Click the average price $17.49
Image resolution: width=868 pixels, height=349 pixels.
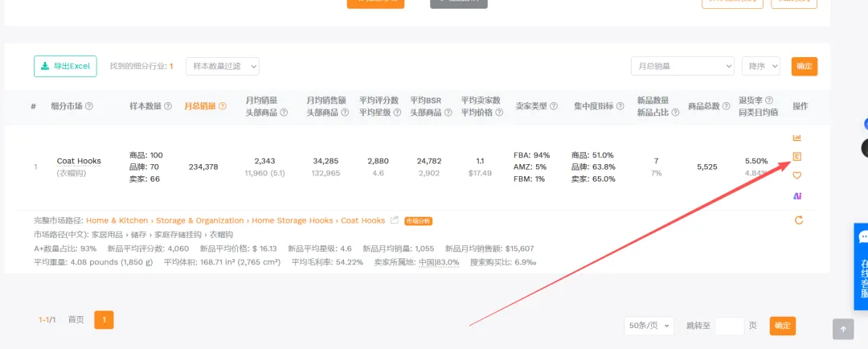pos(480,174)
